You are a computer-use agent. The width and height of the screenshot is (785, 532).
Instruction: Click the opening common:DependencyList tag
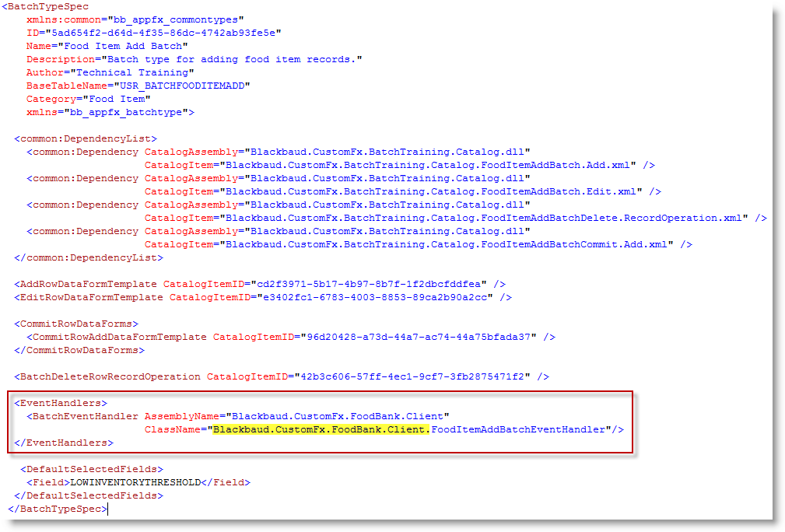[86, 138]
